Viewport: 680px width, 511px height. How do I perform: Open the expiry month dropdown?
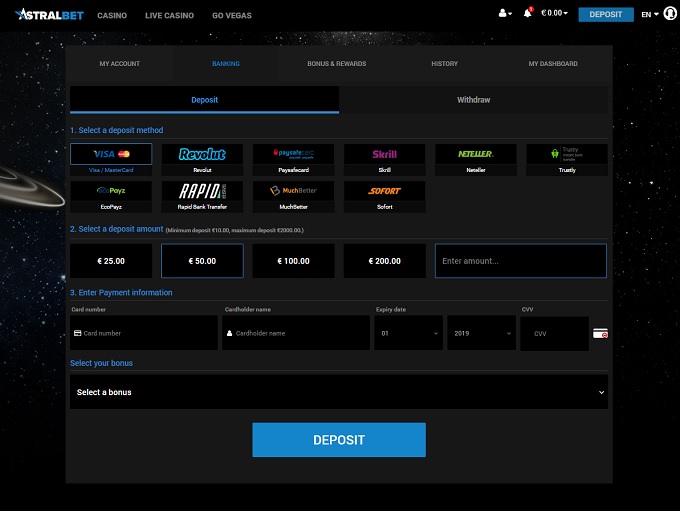click(408, 333)
